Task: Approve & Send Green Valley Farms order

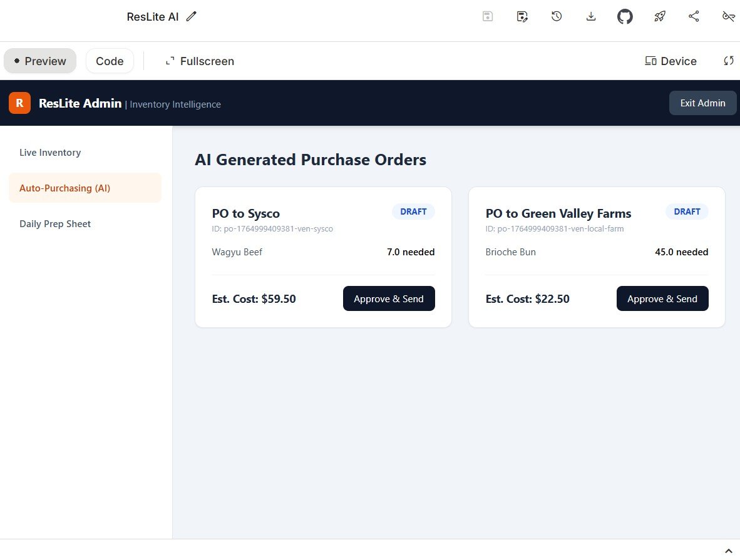Action: tap(662, 298)
